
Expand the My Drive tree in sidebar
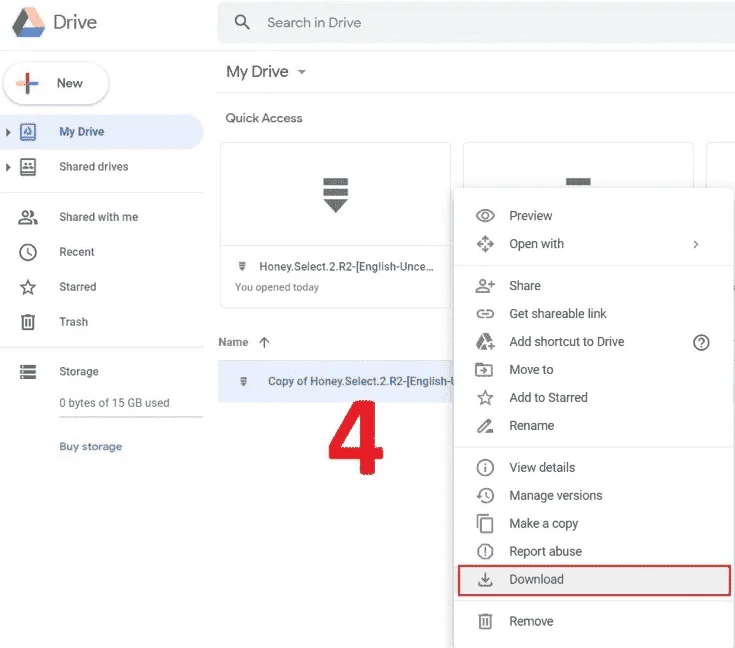click(x=8, y=132)
